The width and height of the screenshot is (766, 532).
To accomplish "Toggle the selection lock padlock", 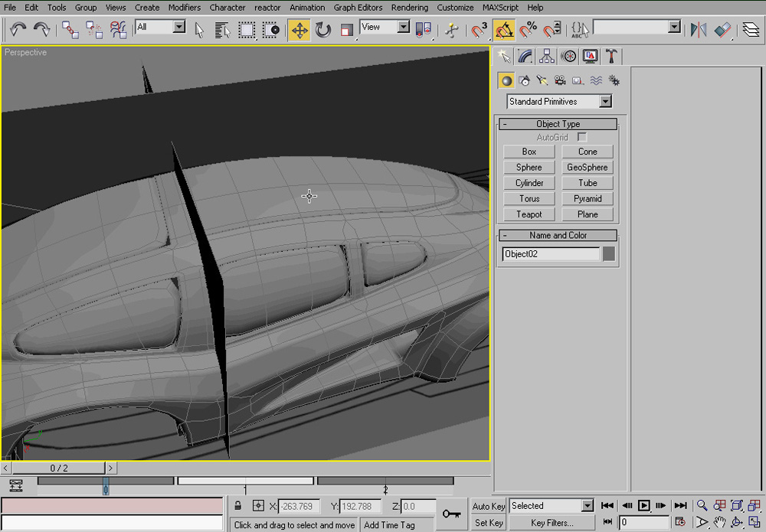I will (x=238, y=506).
